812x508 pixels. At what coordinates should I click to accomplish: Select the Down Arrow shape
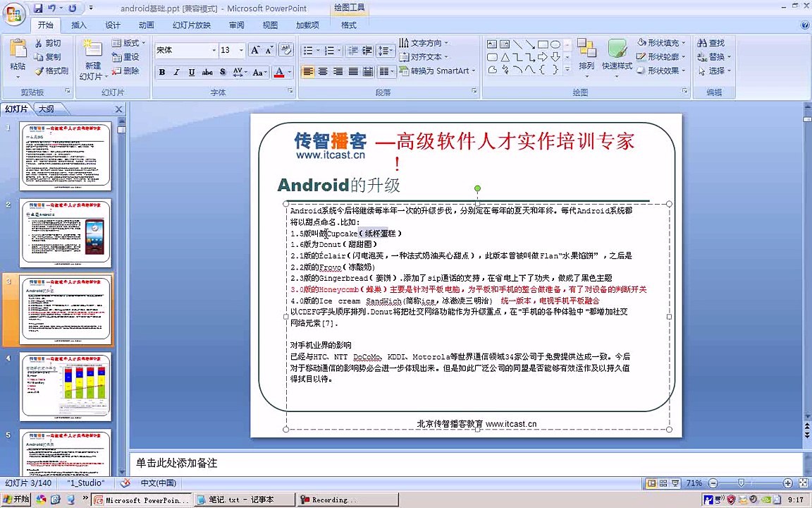point(555,57)
